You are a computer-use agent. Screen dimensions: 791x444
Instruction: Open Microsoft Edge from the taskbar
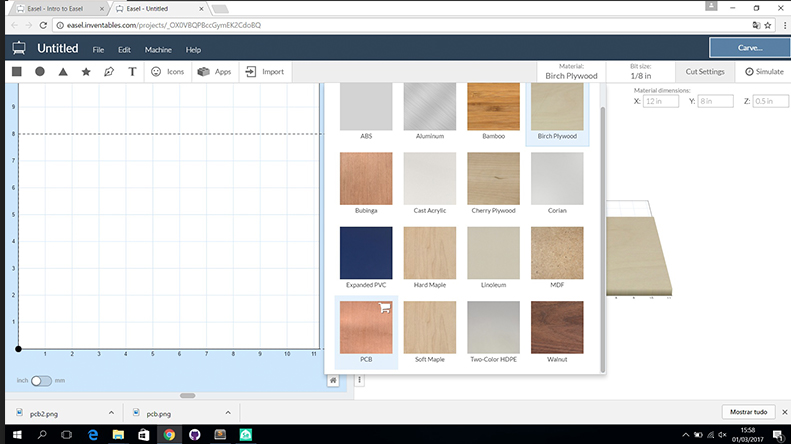[93, 434]
